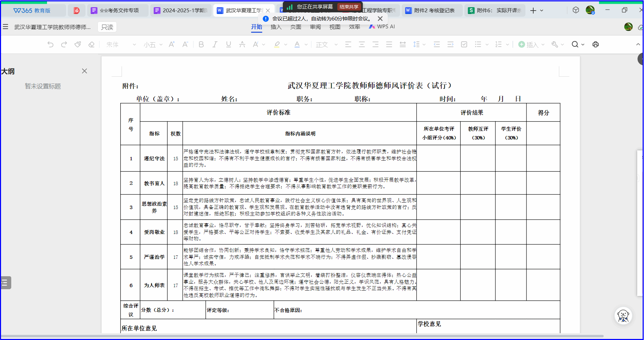
Task: Click the magnifier search icon
Action: (575, 44)
